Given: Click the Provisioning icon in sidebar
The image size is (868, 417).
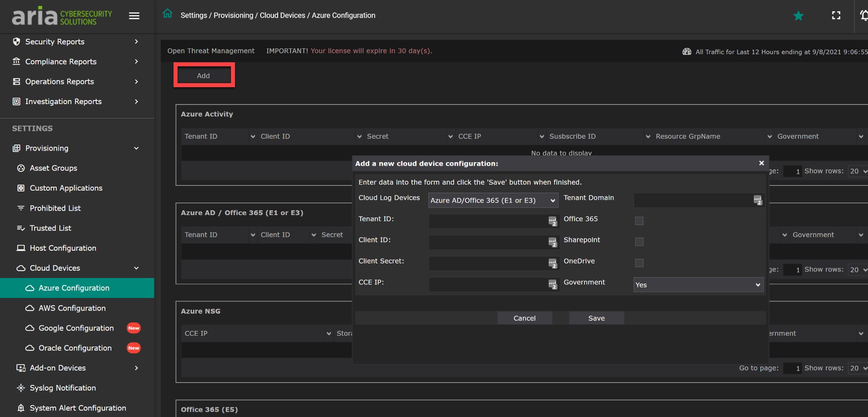Looking at the screenshot, I should [16, 148].
